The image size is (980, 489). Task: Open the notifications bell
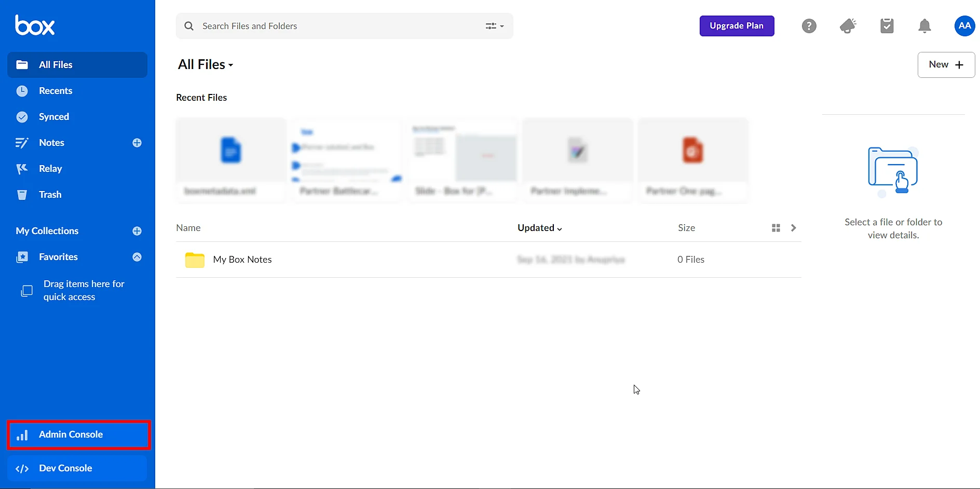(924, 25)
